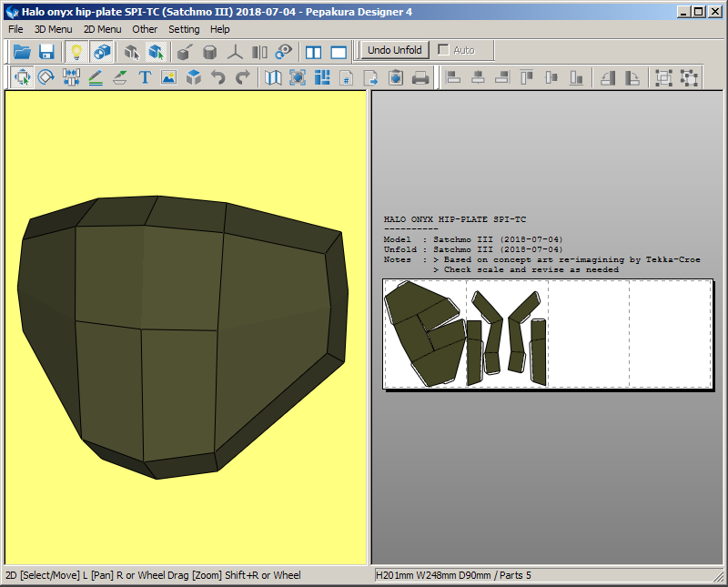Click the Open file folder icon
This screenshot has height=587, width=728.
pos(22,52)
